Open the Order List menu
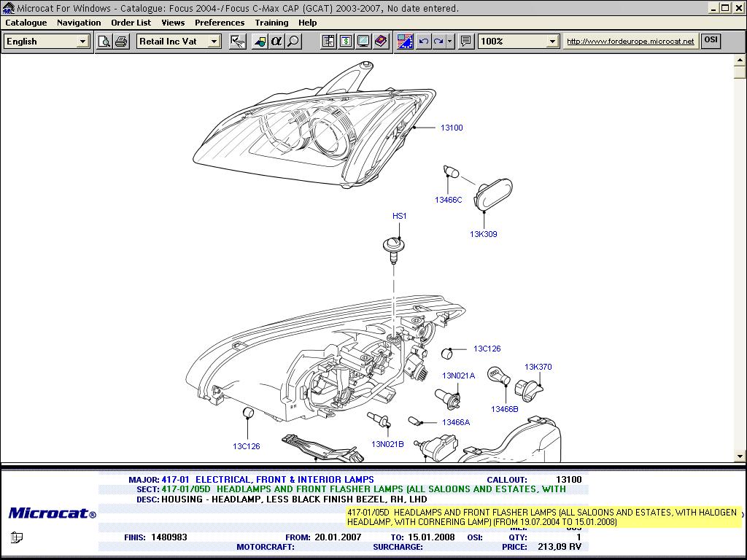Image resolution: width=747 pixels, height=560 pixels. (131, 23)
